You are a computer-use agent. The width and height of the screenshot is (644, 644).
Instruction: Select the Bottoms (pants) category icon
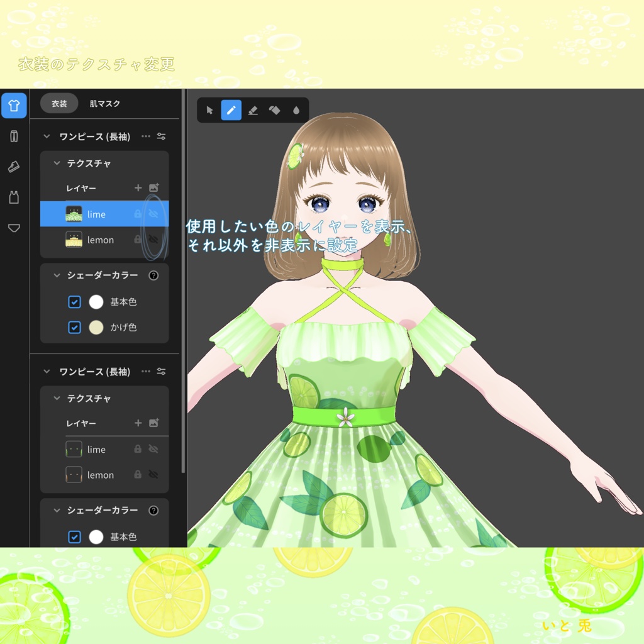(x=14, y=136)
